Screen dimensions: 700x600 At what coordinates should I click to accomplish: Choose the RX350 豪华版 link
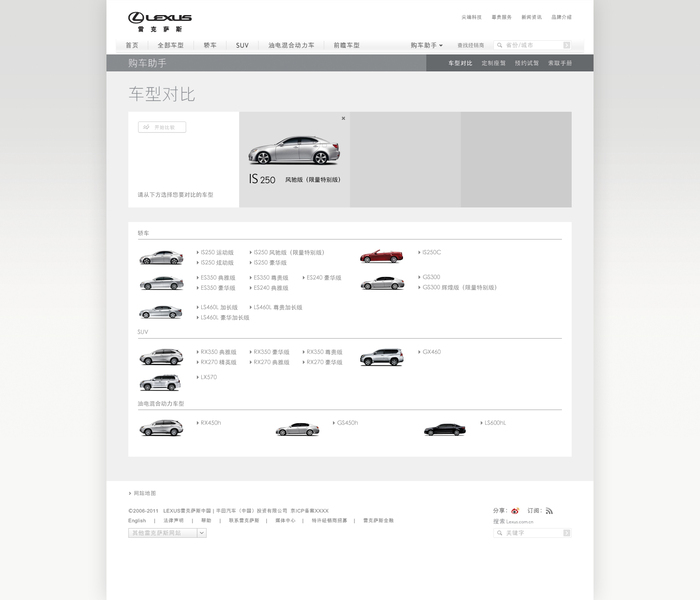click(x=271, y=352)
